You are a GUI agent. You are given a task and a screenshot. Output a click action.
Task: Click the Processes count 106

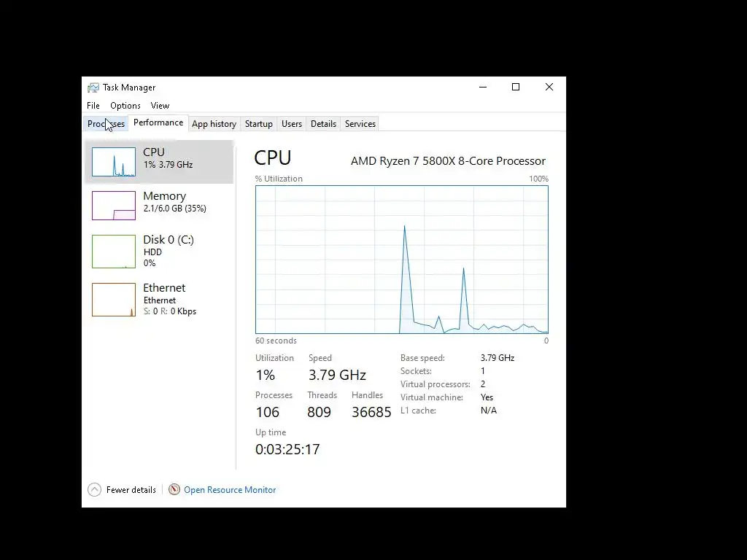point(267,413)
